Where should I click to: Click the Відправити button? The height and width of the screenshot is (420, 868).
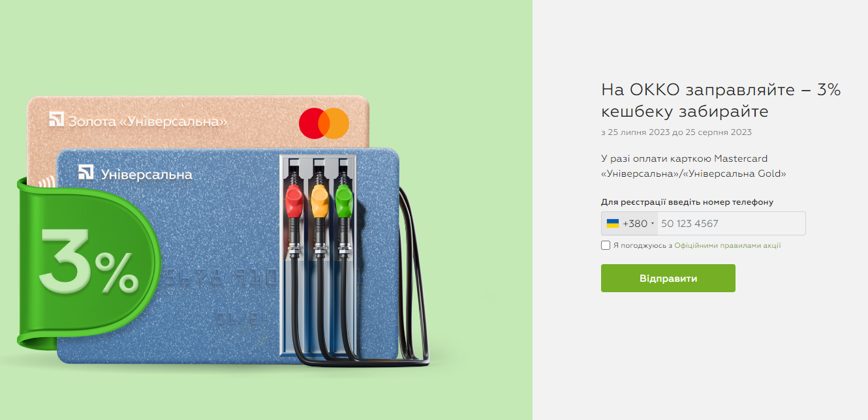coord(668,278)
